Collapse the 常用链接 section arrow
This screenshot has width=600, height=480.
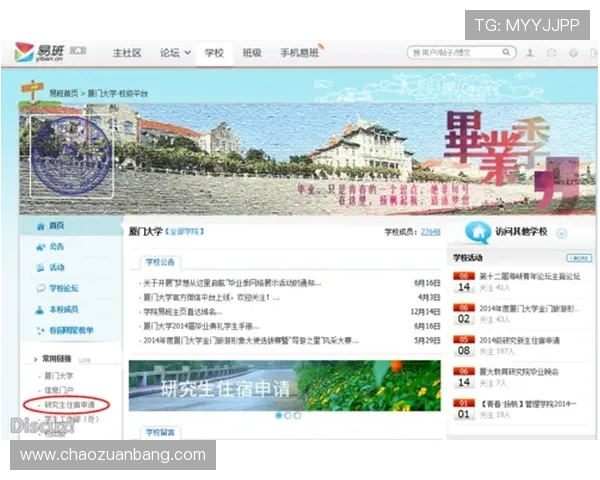pyautogui.click(x=36, y=359)
